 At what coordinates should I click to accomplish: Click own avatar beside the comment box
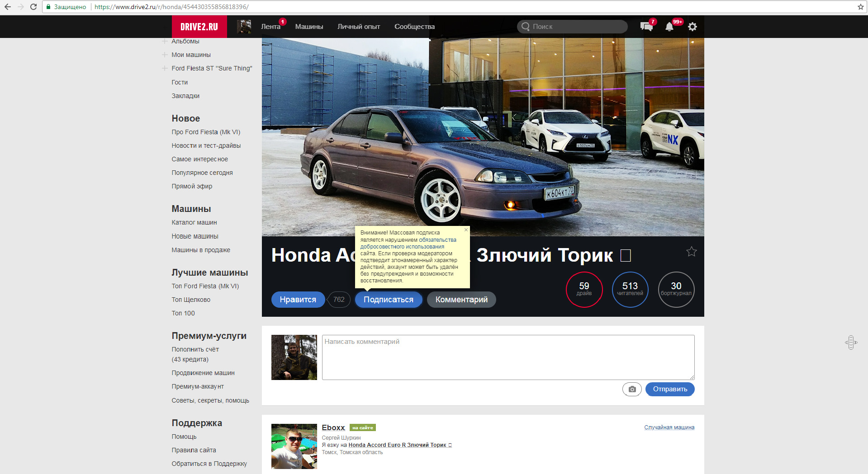(294, 357)
